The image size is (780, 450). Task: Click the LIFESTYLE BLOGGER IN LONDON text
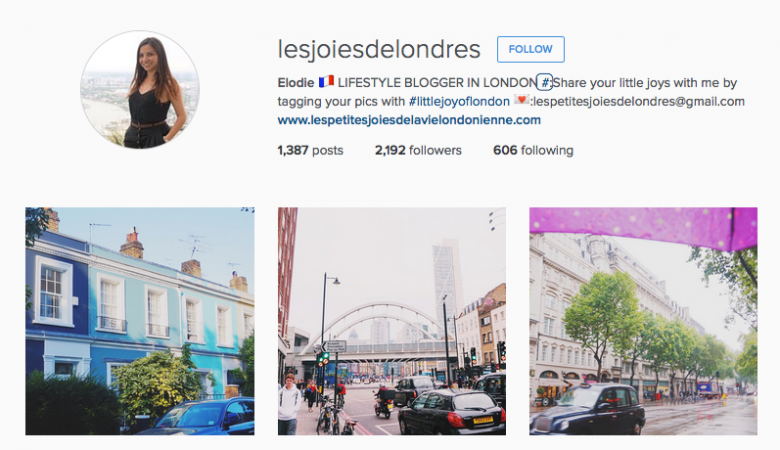[437, 83]
